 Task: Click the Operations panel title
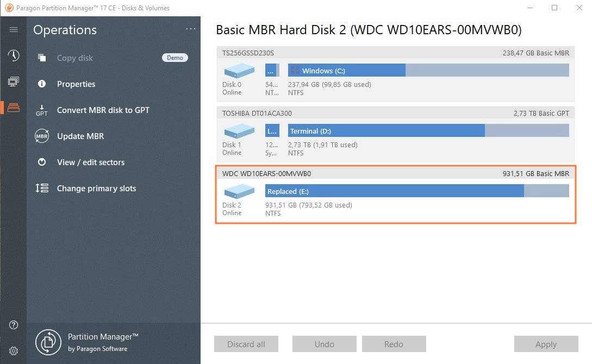click(x=65, y=30)
